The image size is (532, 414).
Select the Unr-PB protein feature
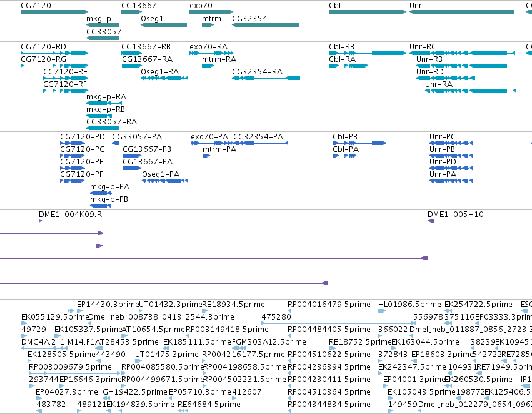(x=451, y=156)
